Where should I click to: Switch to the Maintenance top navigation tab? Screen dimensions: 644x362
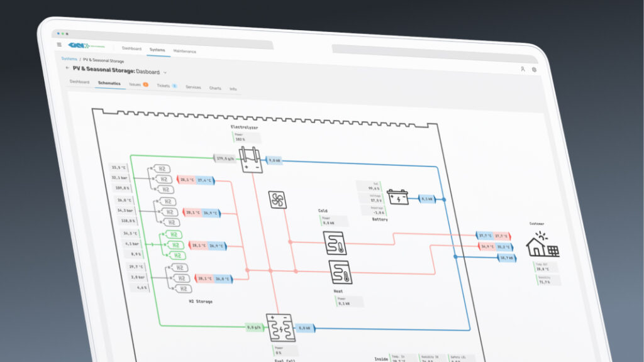[x=185, y=51]
